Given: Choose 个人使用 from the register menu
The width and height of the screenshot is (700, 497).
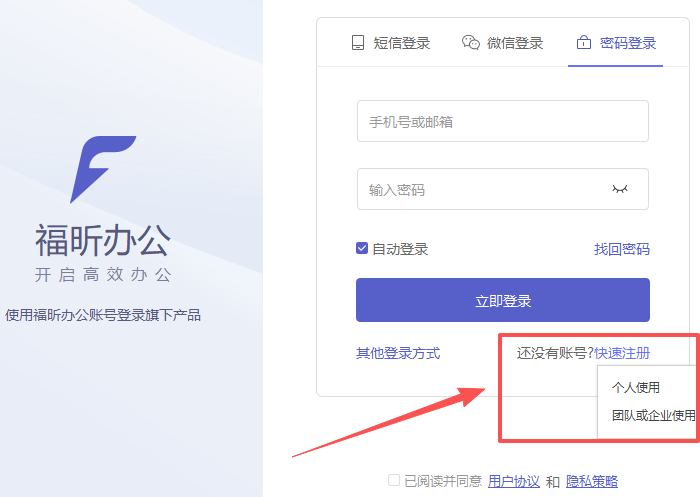Looking at the screenshot, I should [x=636, y=387].
